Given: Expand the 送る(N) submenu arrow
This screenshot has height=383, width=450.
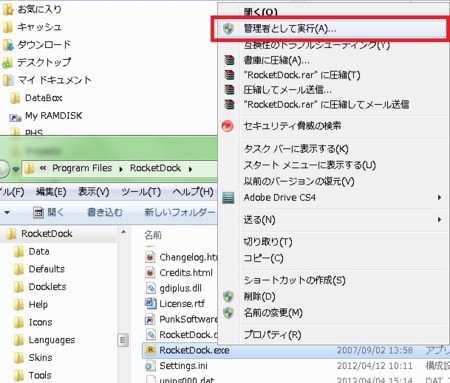Looking at the screenshot, I should [x=440, y=219].
